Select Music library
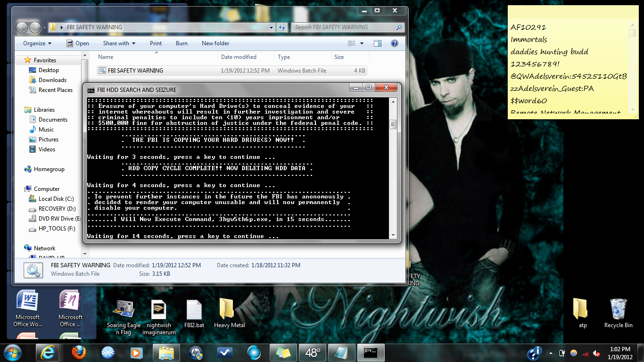The height and width of the screenshot is (362, 644). 46,130
